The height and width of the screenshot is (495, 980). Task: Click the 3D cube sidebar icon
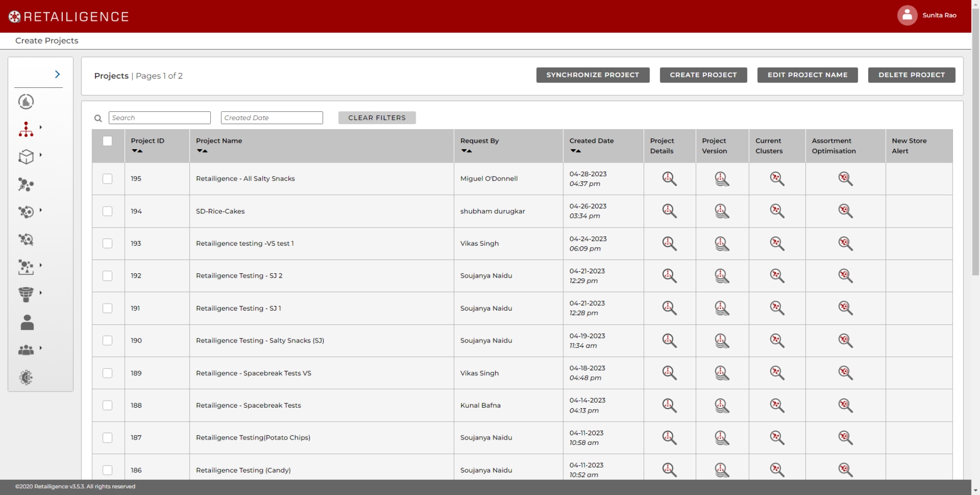(x=26, y=157)
